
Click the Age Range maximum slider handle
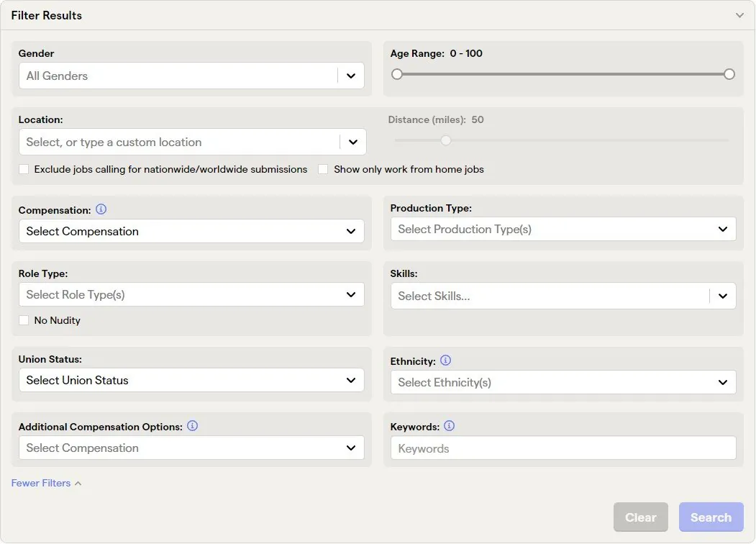click(729, 74)
